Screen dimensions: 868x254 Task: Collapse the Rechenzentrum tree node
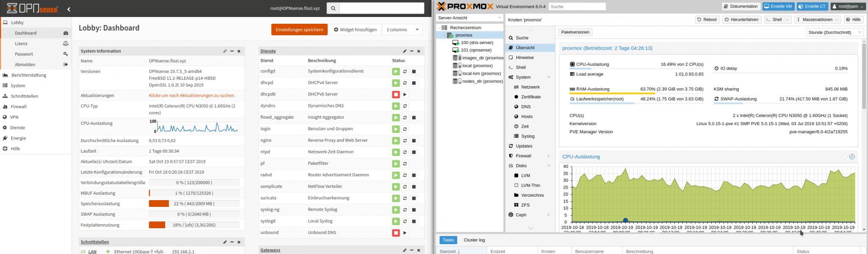tap(439, 28)
